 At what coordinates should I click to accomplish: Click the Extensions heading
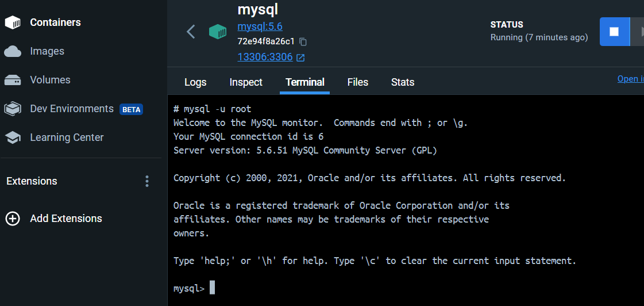(x=32, y=181)
